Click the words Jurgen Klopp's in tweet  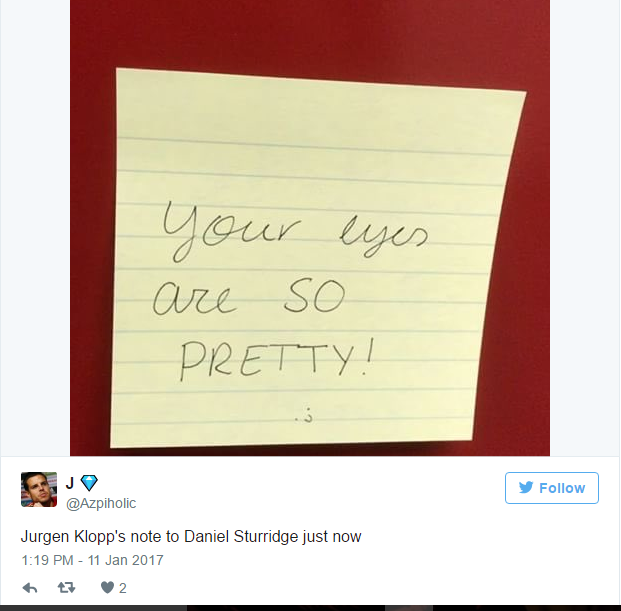pos(73,537)
